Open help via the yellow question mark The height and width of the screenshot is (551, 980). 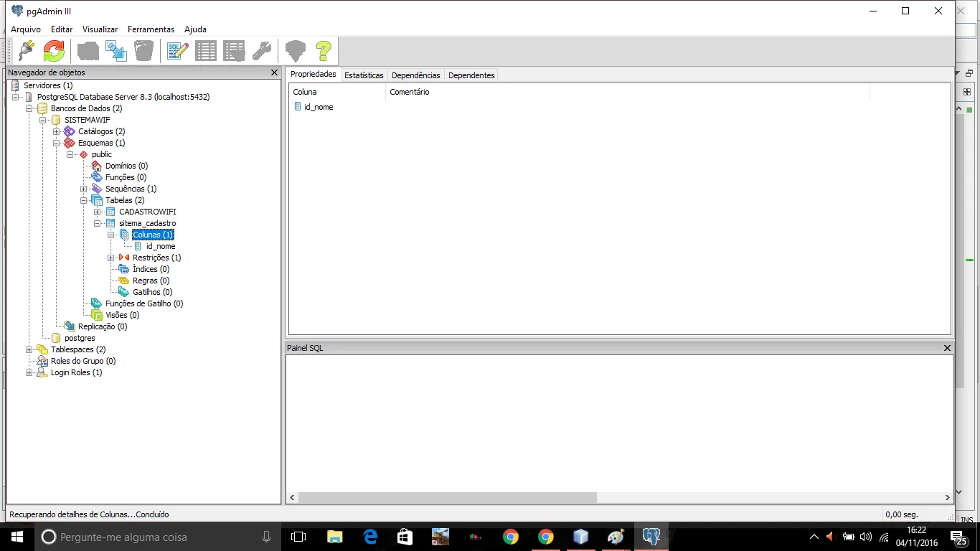324,50
